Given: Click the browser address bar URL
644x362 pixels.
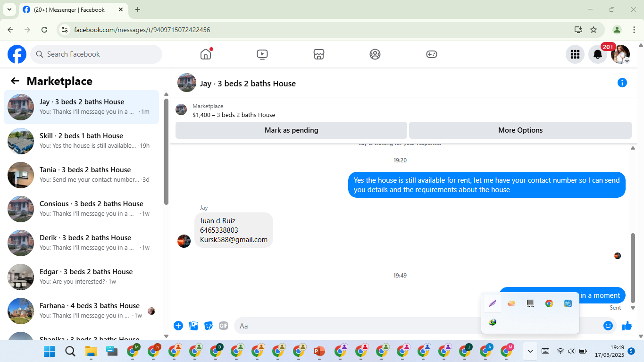Looking at the screenshot, I should click(142, 30).
